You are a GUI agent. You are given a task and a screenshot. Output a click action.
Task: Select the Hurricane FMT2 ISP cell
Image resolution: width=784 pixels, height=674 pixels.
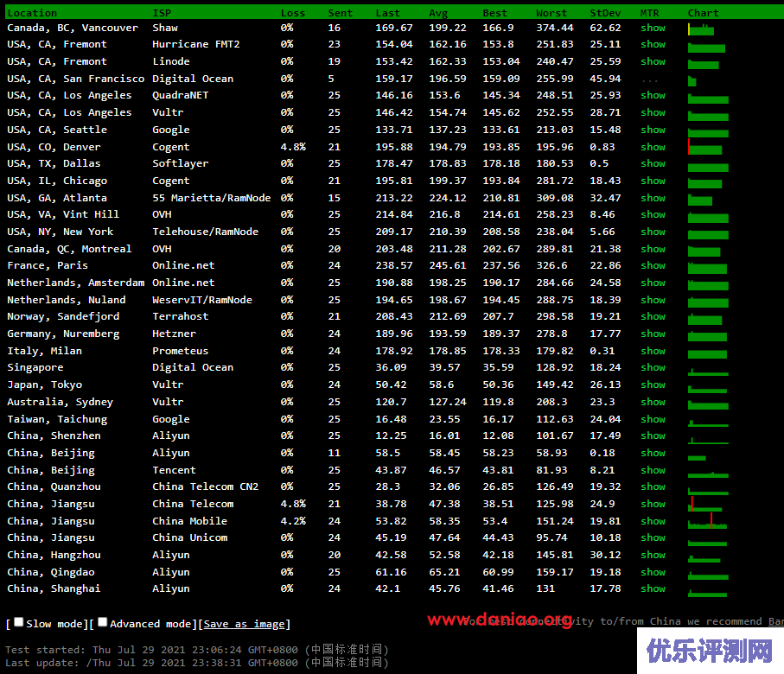[196, 44]
